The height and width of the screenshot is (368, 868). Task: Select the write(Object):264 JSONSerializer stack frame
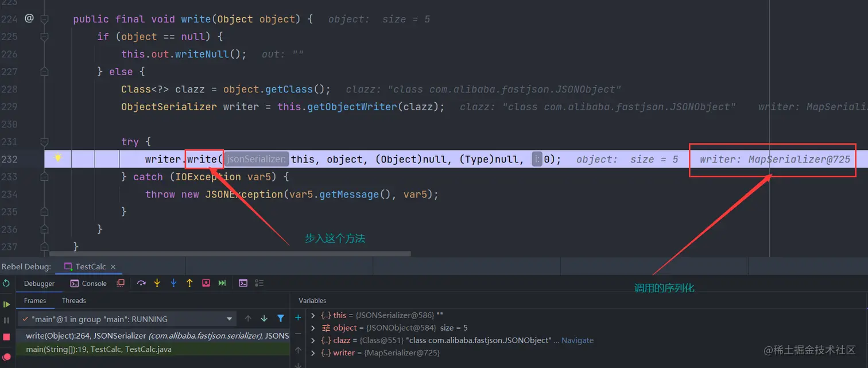pos(153,336)
